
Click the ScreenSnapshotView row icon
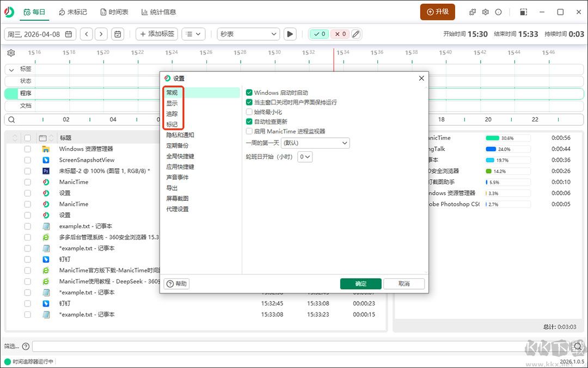(x=46, y=160)
